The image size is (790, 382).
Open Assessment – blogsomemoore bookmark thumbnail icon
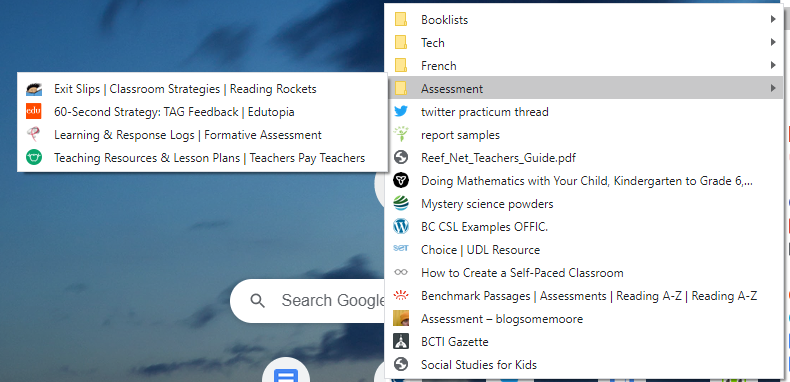pos(401,319)
